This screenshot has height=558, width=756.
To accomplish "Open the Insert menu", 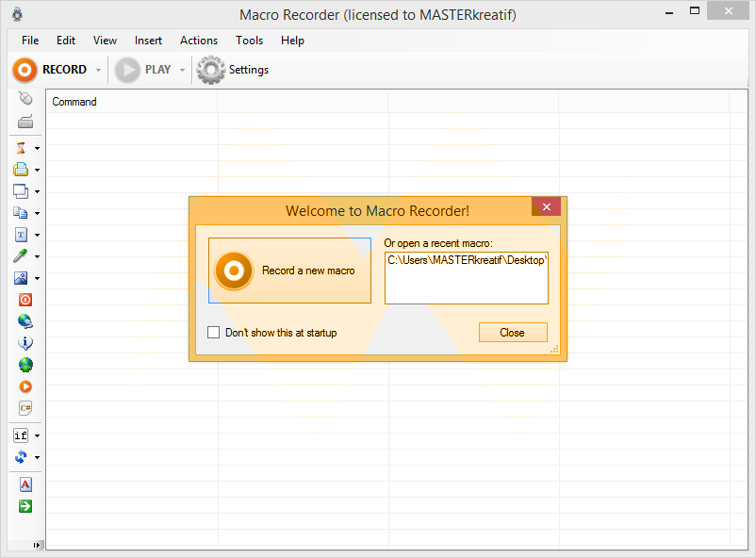I will [x=148, y=41].
